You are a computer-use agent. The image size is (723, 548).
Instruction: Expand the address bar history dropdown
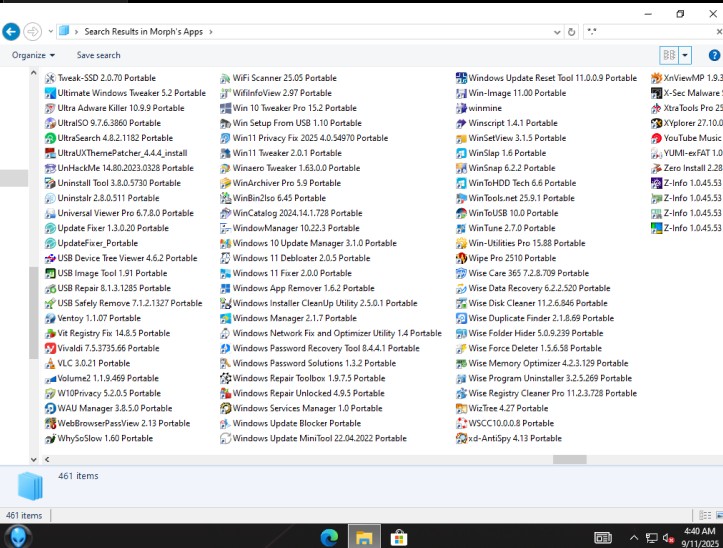point(557,32)
